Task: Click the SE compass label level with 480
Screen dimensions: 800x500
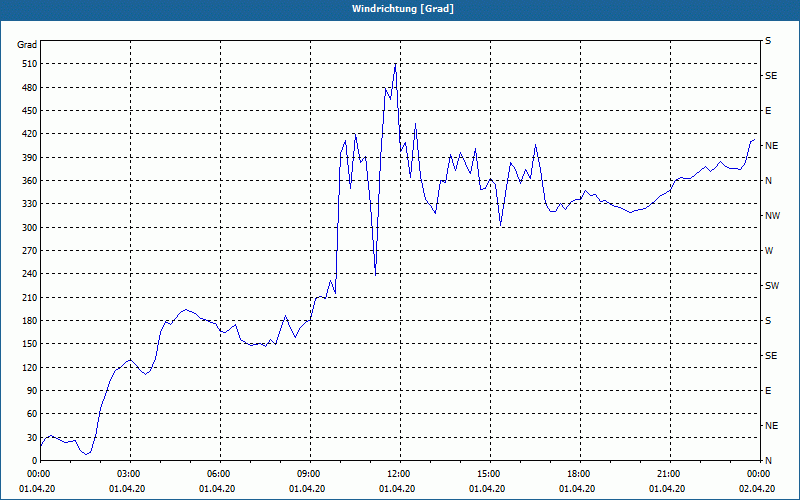Action: pyautogui.click(x=771, y=76)
